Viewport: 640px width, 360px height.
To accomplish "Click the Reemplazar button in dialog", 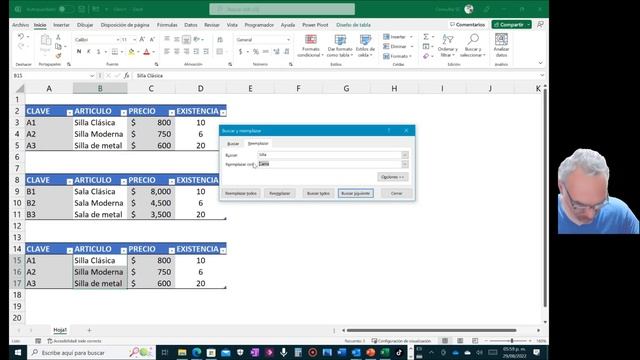I will pyautogui.click(x=280, y=193).
